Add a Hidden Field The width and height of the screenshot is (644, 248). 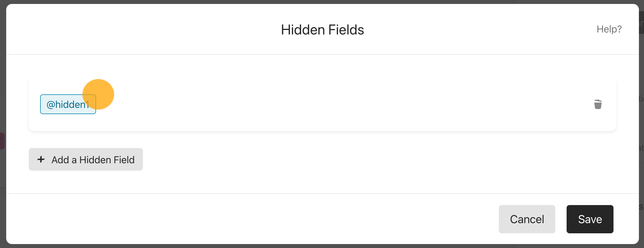click(x=86, y=159)
